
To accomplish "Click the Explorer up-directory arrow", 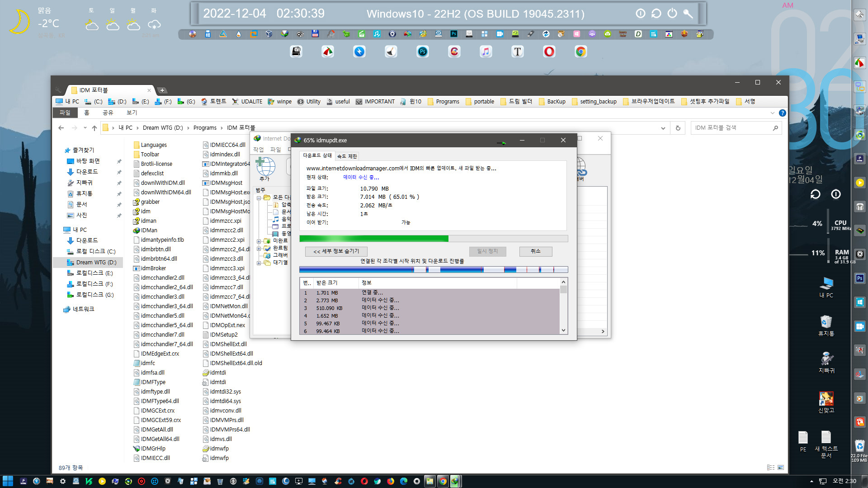I will 94,128.
